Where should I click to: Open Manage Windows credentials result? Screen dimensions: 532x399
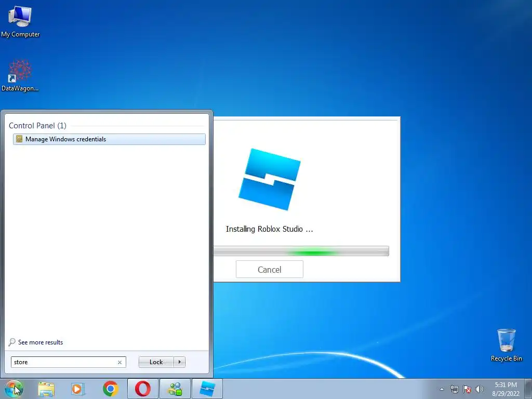coord(109,139)
